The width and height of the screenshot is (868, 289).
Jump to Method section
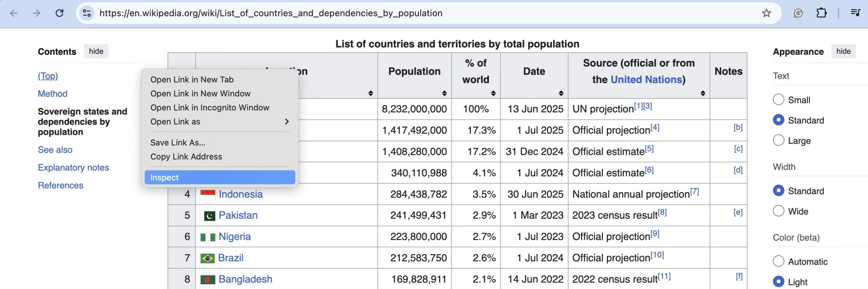pos(53,94)
